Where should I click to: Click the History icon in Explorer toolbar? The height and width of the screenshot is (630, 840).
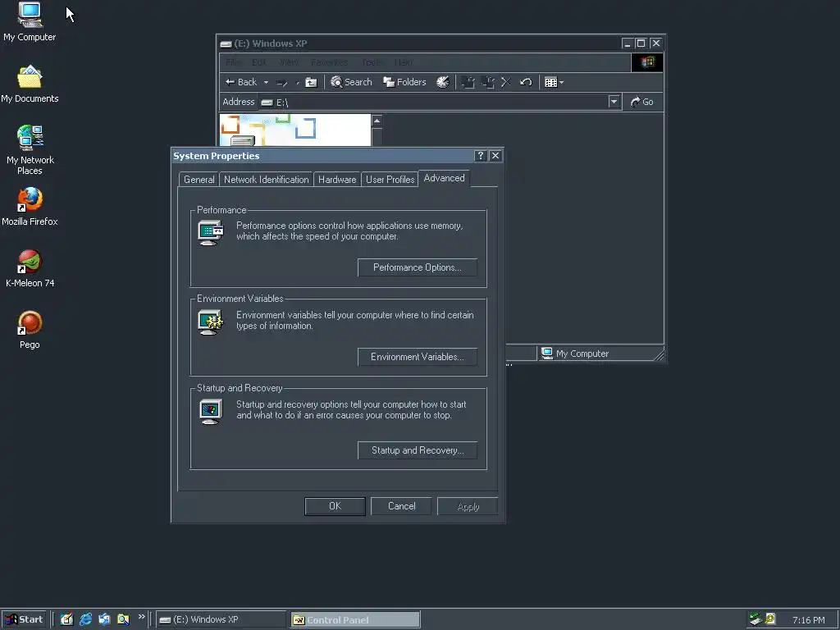442,82
